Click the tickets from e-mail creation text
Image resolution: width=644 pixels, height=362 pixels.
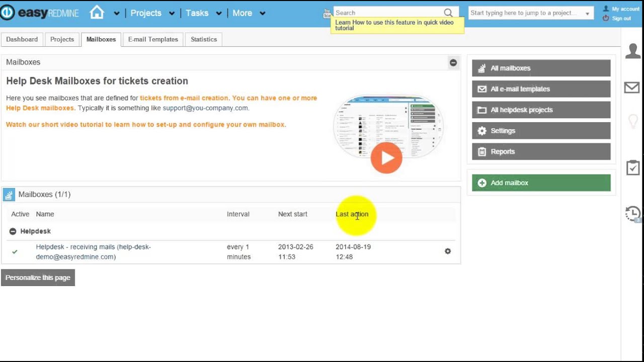[184, 98]
